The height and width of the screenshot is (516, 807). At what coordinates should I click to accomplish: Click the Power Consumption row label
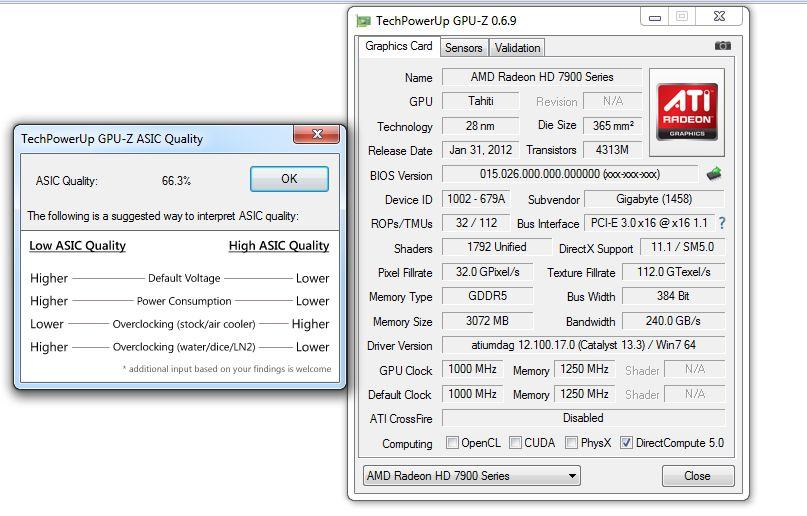pyautogui.click(x=184, y=301)
